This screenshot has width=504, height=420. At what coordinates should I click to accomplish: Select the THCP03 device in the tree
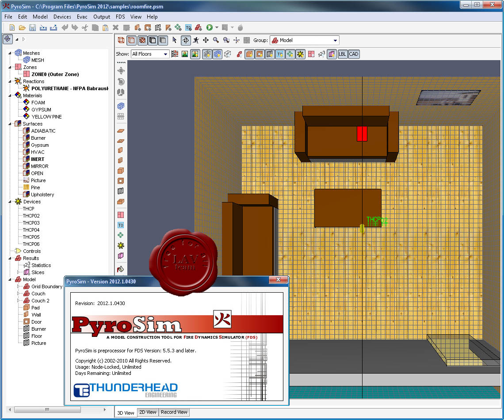(31, 223)
